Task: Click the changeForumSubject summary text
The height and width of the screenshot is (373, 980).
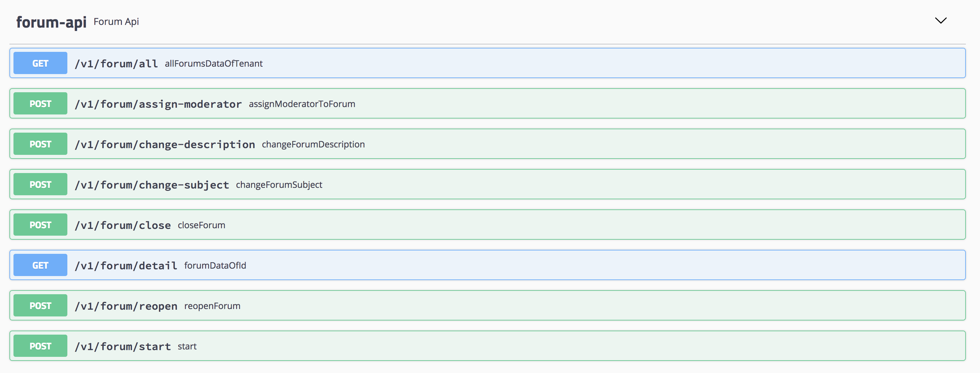Action: [279, 185]
